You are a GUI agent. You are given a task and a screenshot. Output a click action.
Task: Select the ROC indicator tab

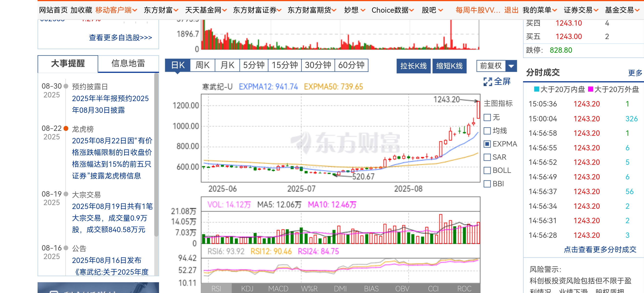pyautogui.click(x=464, y=289)
